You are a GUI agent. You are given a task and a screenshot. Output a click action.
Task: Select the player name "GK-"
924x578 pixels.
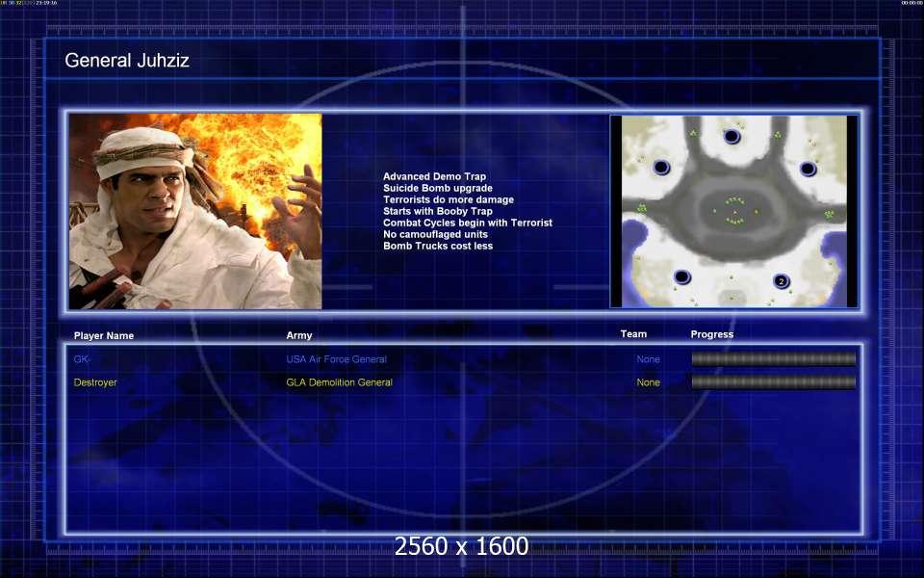(x=81, y=359)
